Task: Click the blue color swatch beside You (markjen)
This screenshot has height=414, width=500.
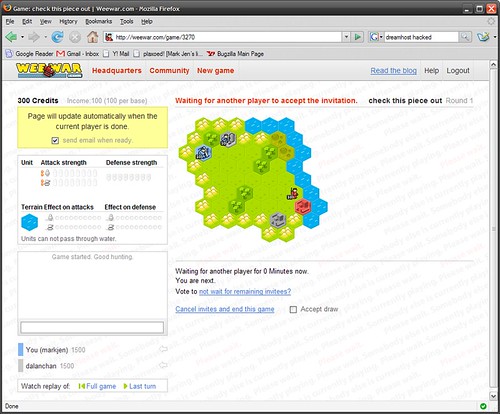Action: pos(20,350)
